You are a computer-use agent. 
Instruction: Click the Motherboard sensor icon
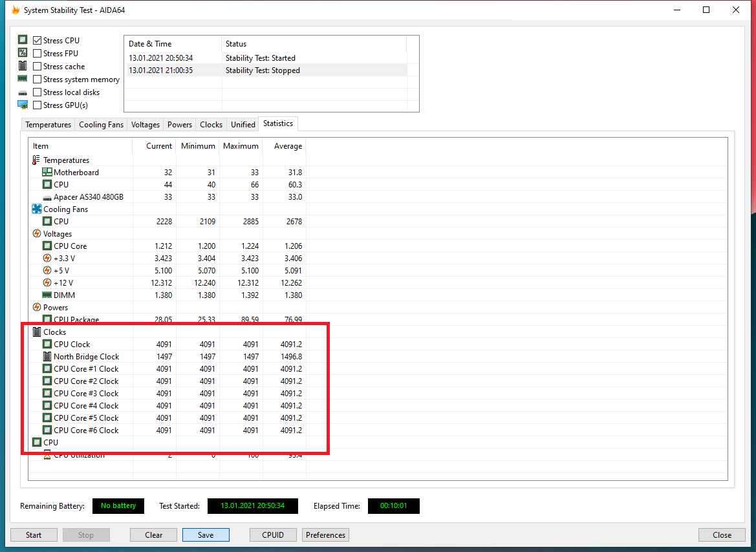pos(47,173)
